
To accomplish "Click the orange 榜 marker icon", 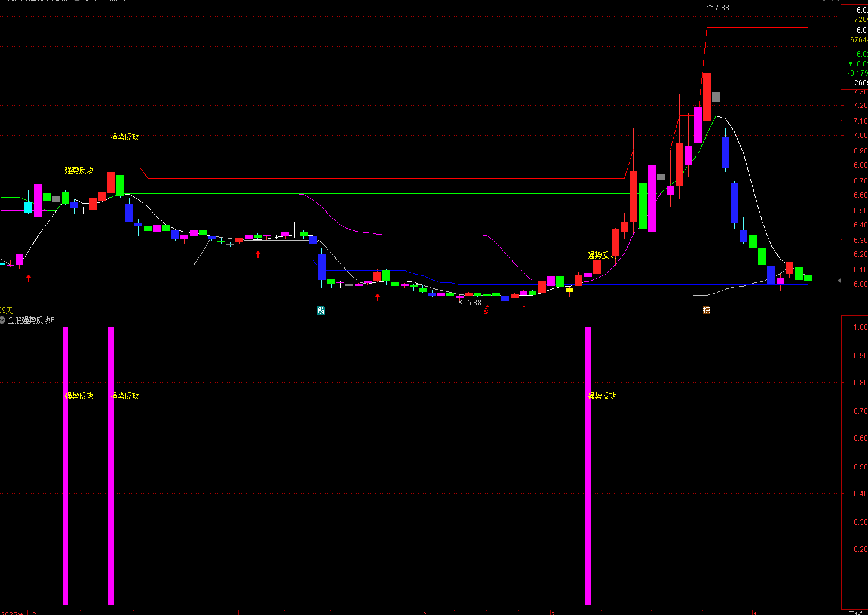I will [x=706, y=310].
